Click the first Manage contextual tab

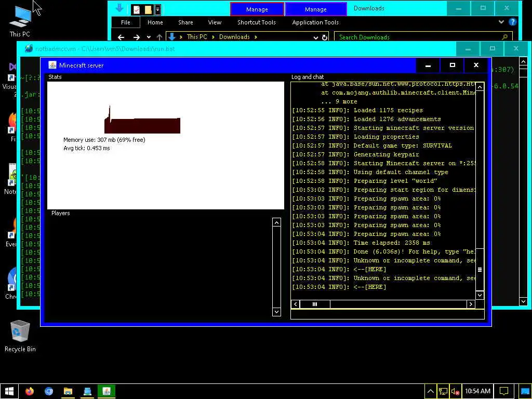click(x=257, y=9)
